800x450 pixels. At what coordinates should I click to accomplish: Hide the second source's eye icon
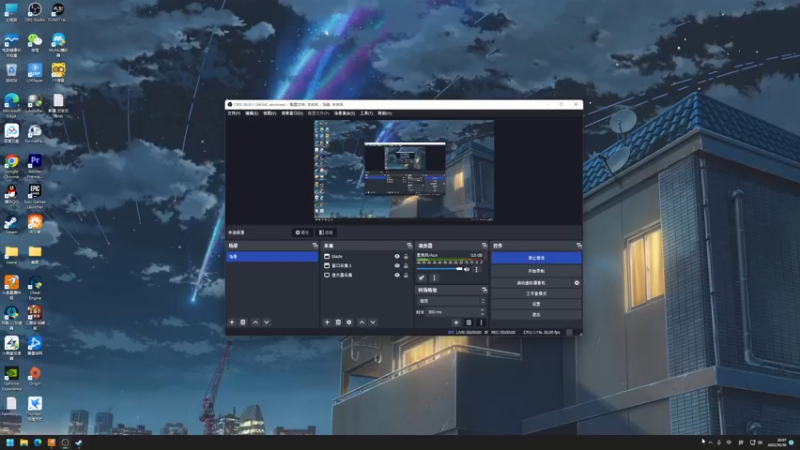[x=397, y=266]
